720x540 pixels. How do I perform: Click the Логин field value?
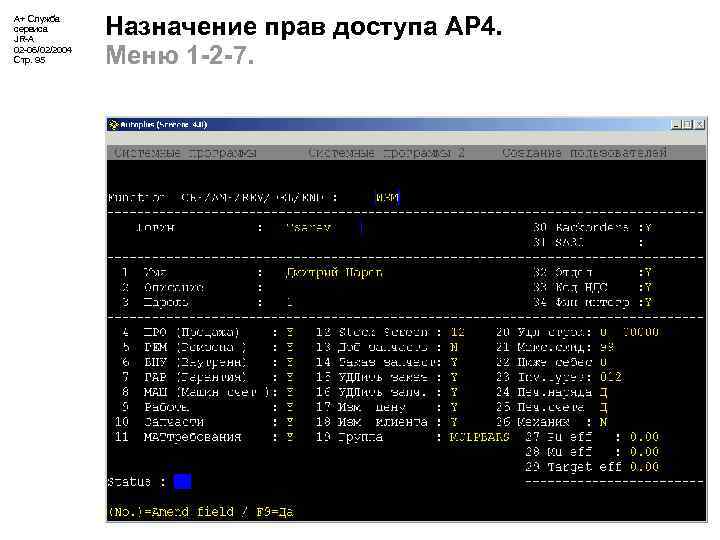310,227
